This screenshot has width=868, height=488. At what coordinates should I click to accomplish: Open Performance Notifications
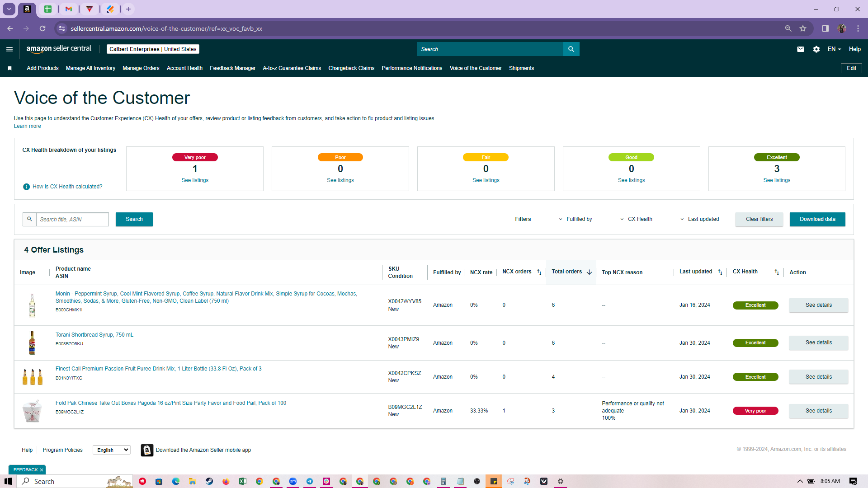(412, 68)
